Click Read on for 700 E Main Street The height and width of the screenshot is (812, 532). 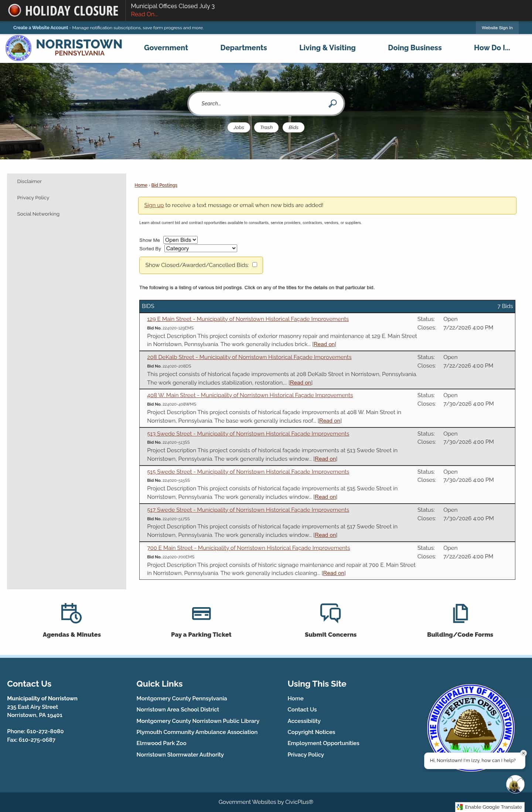pos(334,573)
